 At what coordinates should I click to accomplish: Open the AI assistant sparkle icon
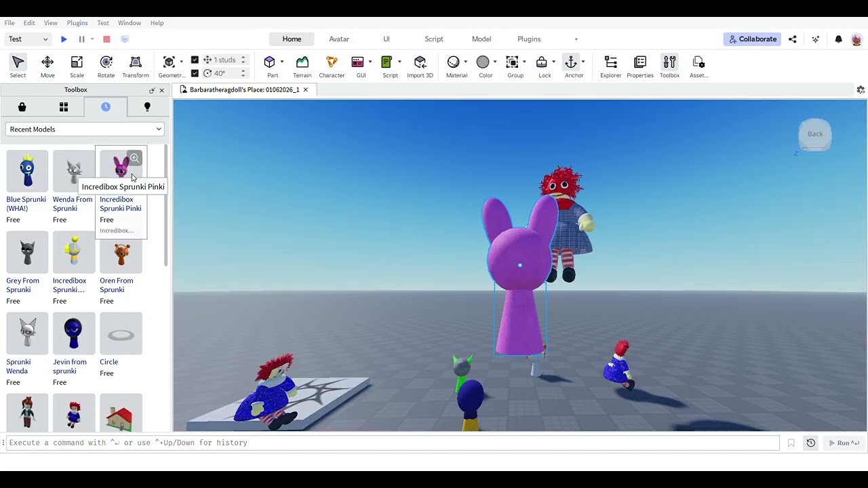click(x=816, y=39)
